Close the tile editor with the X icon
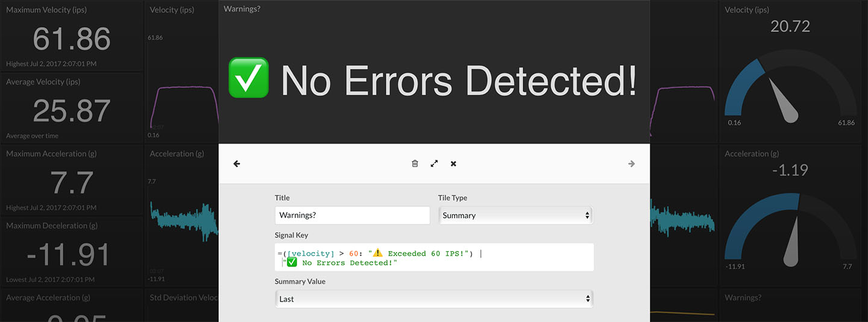 pyautogui.click(x=453, y=163)
